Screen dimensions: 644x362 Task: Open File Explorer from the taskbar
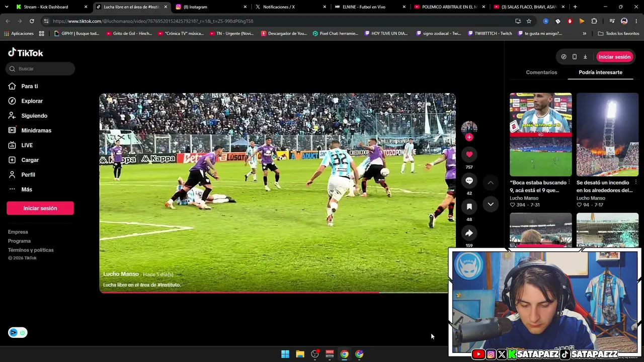(300, 354)
